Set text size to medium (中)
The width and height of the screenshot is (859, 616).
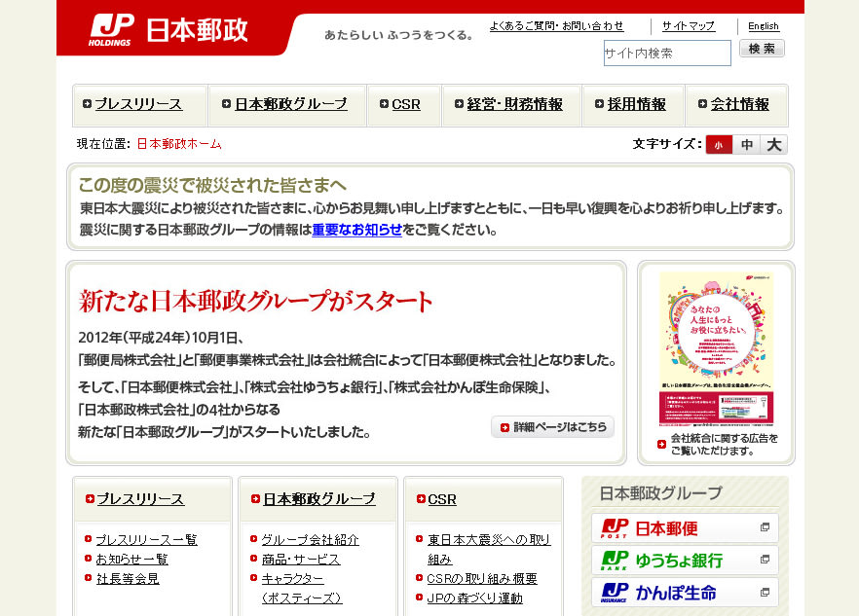click(x=747, y=145)
